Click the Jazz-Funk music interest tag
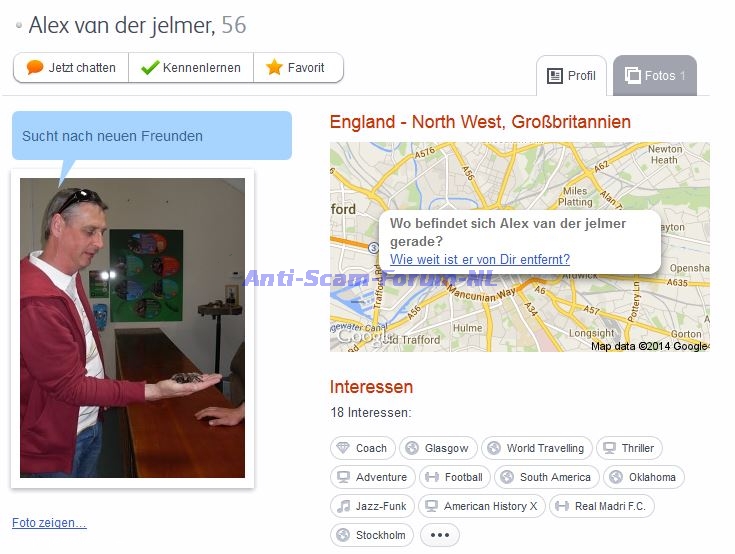 372,506
